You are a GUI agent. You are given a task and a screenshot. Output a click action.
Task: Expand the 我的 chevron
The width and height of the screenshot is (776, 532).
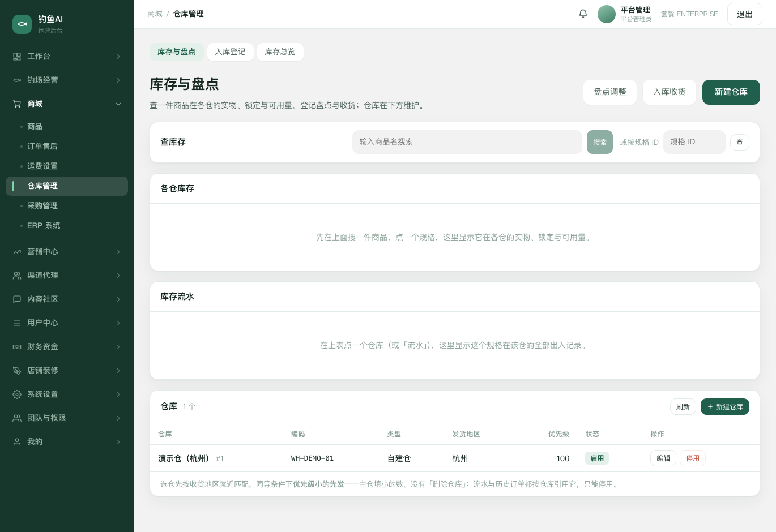click(118, 442)
